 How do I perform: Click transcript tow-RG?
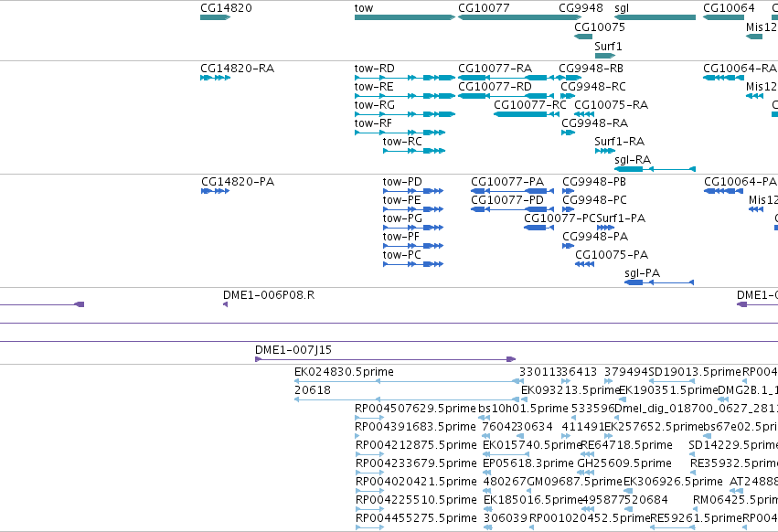click(405, 114)
